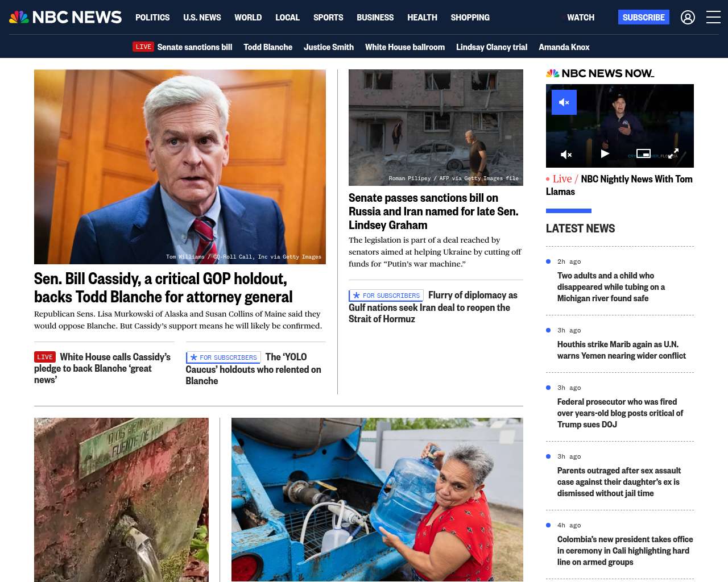
Task: Open 'The YOLO Caucus holdouts' story
Action: tap(254, 369)
